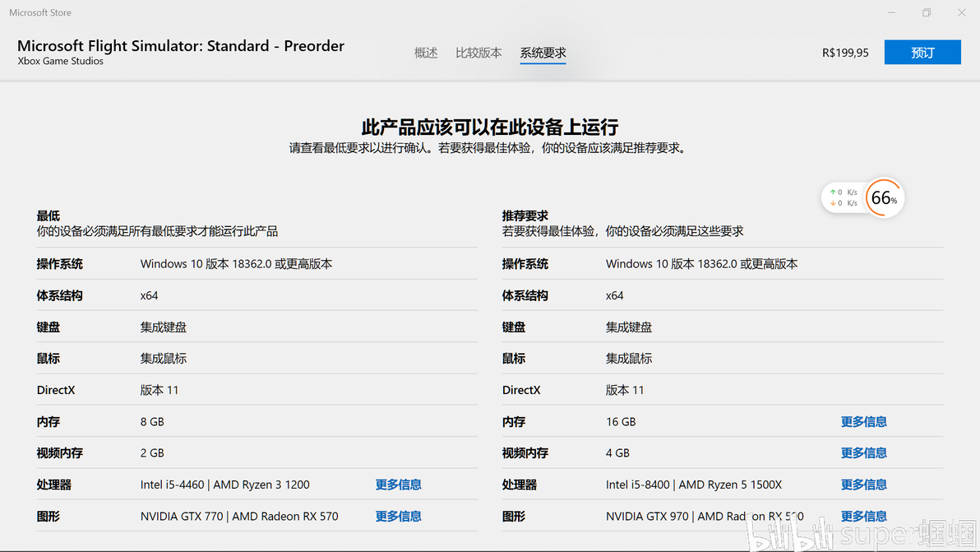Click recommended 内存 value 16 GB
Viewport: 980px width, 552px height.
point(621,422)
